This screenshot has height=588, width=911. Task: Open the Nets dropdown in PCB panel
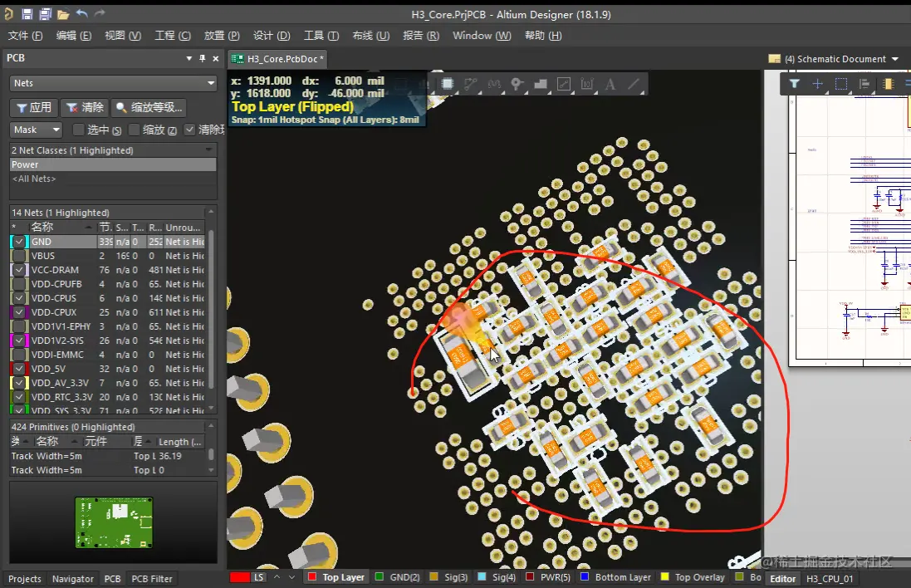[113, 83]
